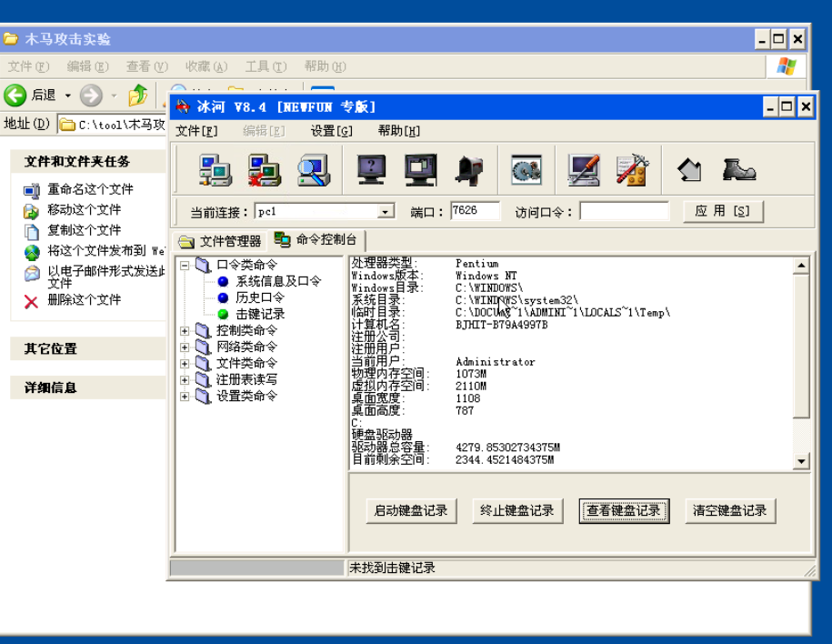Click the 清空键盘记录 button

(729, 510)
